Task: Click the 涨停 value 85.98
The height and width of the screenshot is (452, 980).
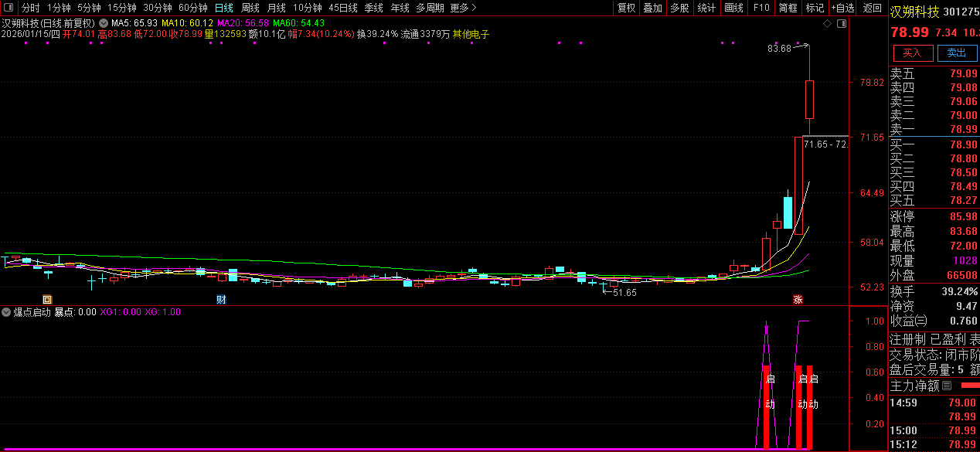Action: click(963, 216)
